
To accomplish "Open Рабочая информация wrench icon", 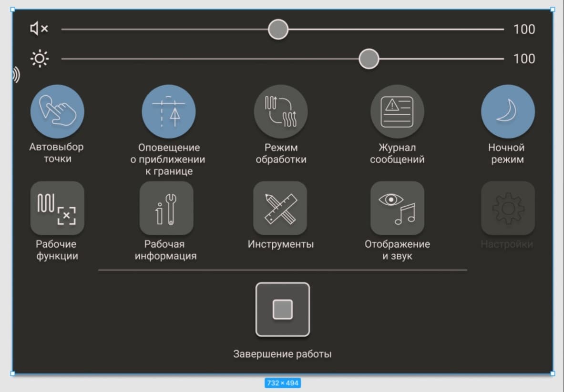I will [166, 208].
